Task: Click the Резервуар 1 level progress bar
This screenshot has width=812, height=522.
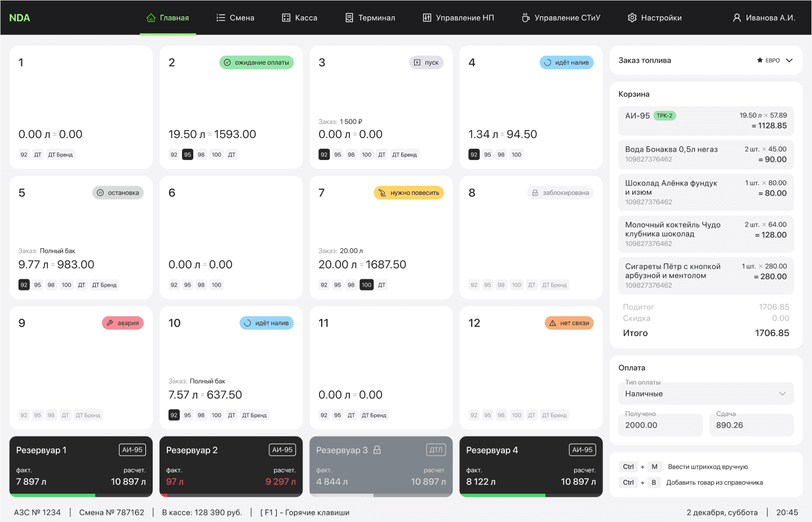Action: tap(81, 496)
